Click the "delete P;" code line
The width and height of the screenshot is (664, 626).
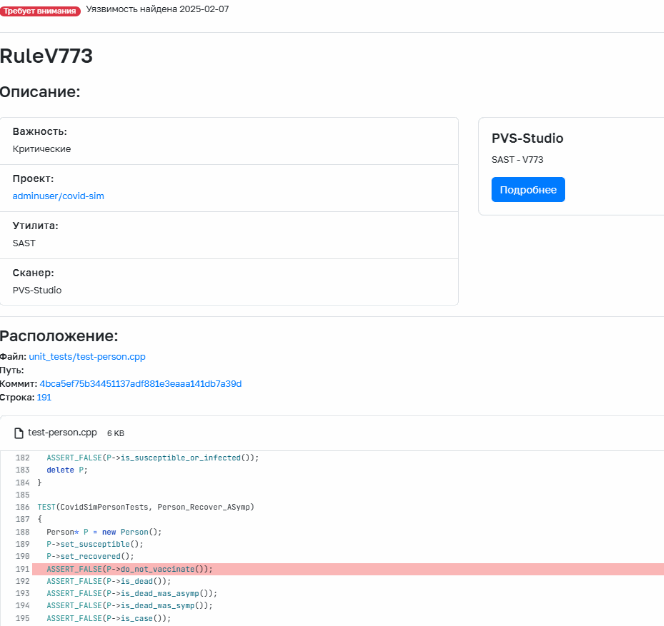[66, 469]
